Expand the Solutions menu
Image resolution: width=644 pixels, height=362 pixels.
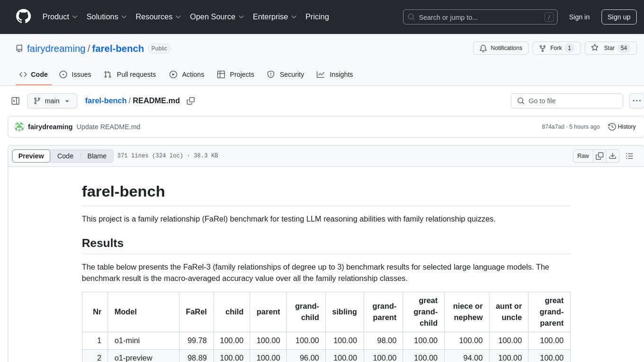coord(107,17)
